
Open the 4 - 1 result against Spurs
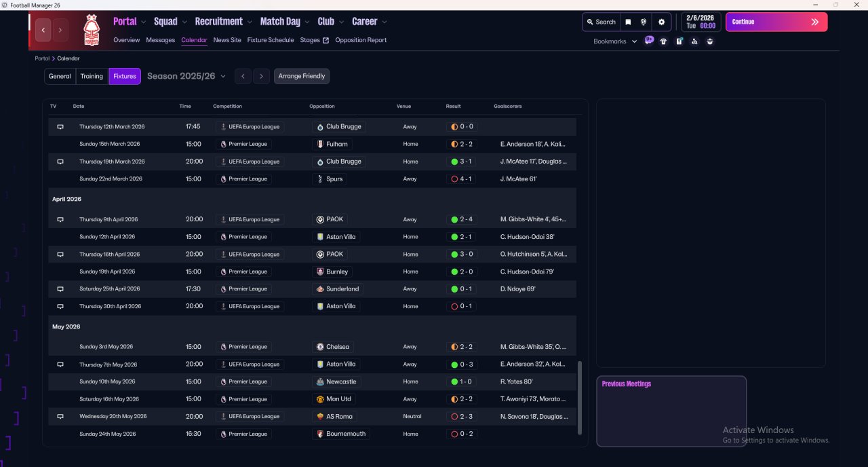pos(462,179)
